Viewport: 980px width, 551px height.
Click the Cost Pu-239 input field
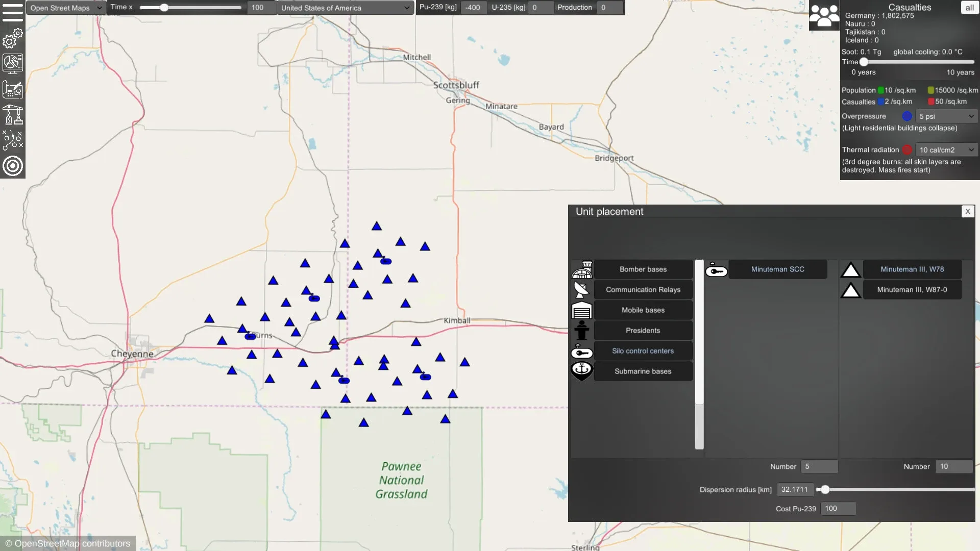pos(838,509)
